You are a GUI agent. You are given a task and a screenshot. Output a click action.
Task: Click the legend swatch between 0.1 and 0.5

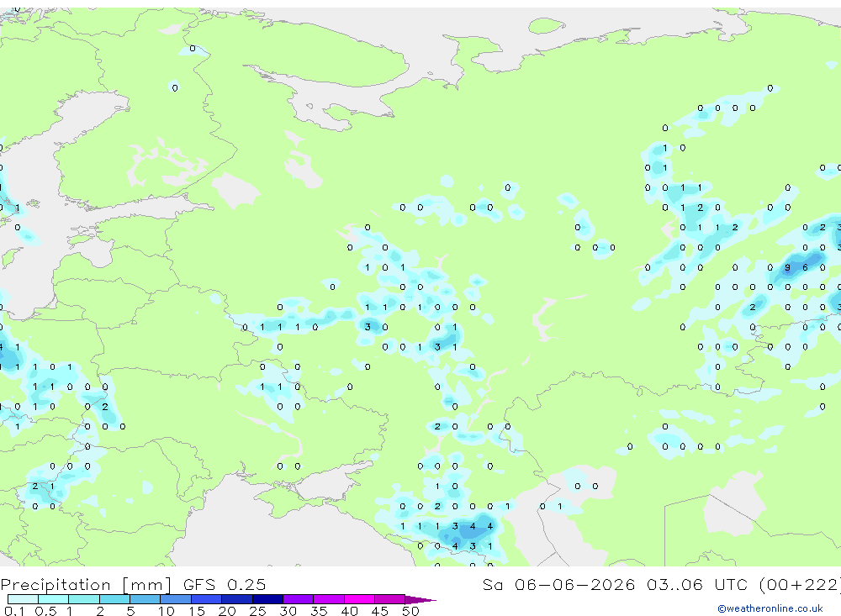(23, 599)
